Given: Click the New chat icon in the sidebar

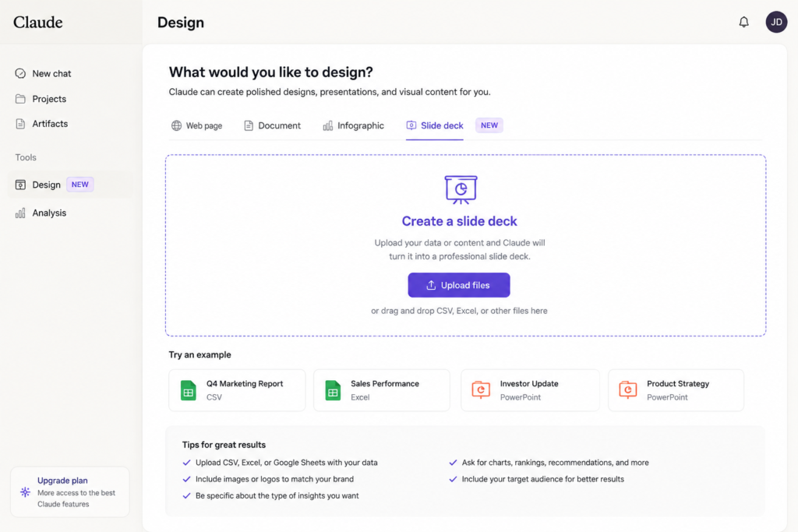Looking at the screenshot, I should (20, 73).
